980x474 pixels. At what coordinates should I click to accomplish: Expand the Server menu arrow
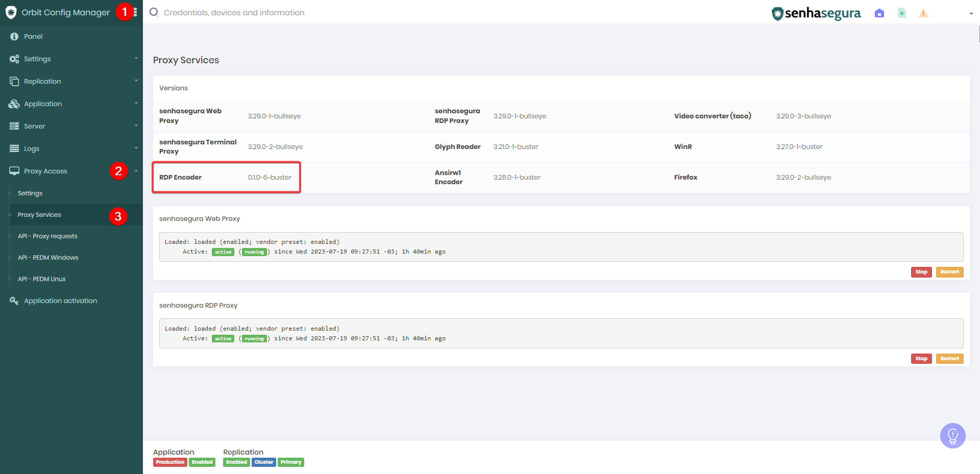click(x=136, y=126)
